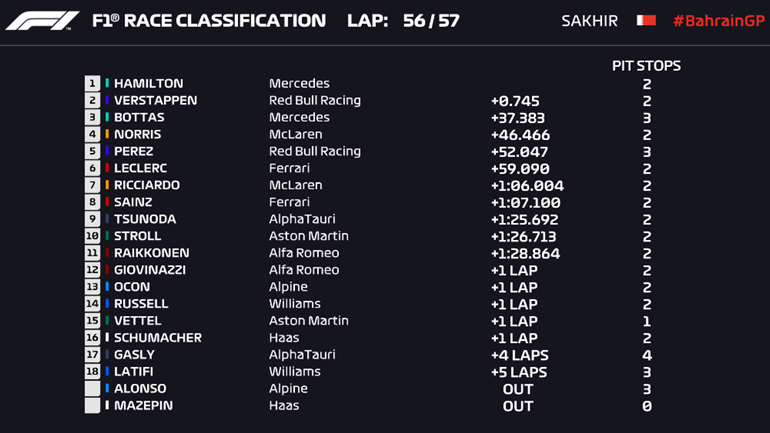Click the PIT STOPS column header
The height and width of the screenshot is (433, 770).
(x=646, y=66)
